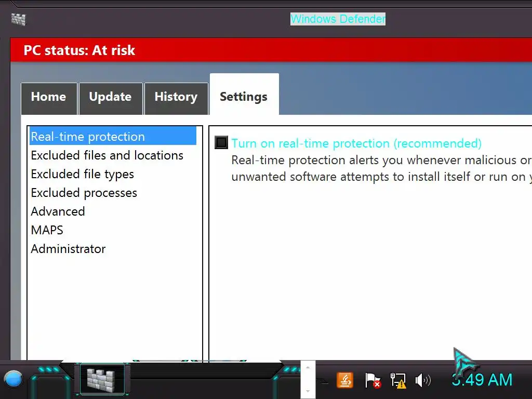The image size is (532, 399).
Task: Select Real-time protection in settings list
Action: click(113, 136)
